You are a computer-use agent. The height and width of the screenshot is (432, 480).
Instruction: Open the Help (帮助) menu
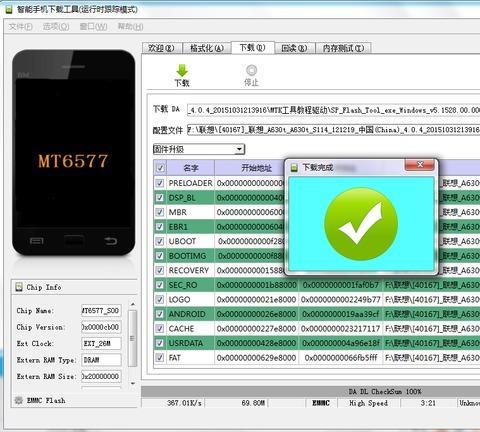pyautogui.click(x=130, y=26)
